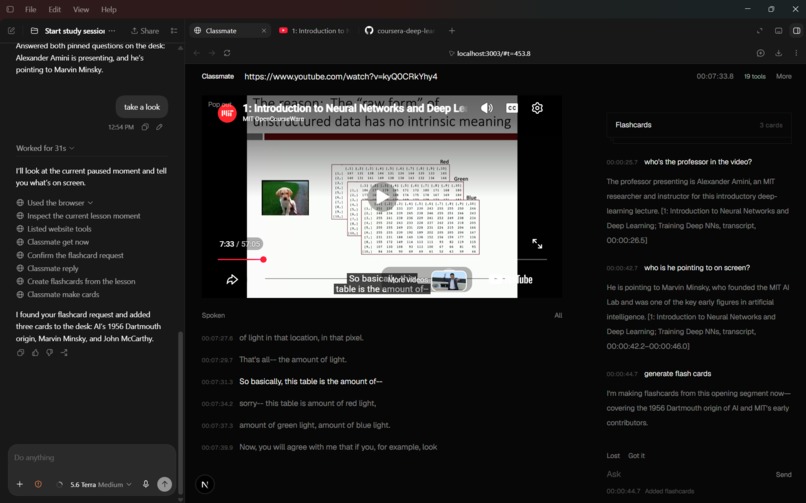Go back in browser history
The width and height of the screenshot is (806, 503).
197,53
